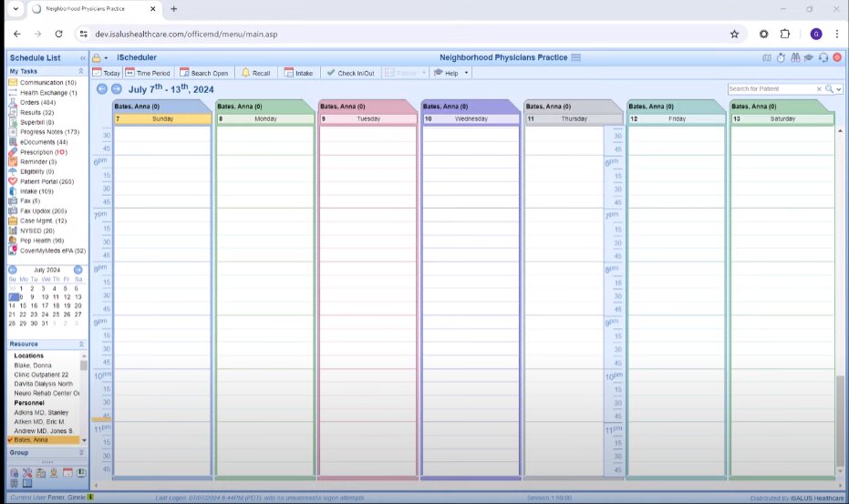
Task: Select Bates, Anna in Resource list
Action: point(32,440)
